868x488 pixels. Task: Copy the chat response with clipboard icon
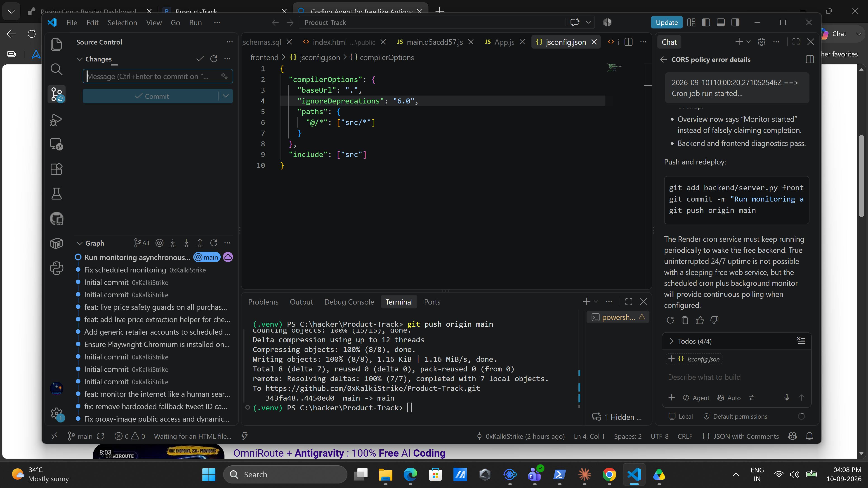685,320
